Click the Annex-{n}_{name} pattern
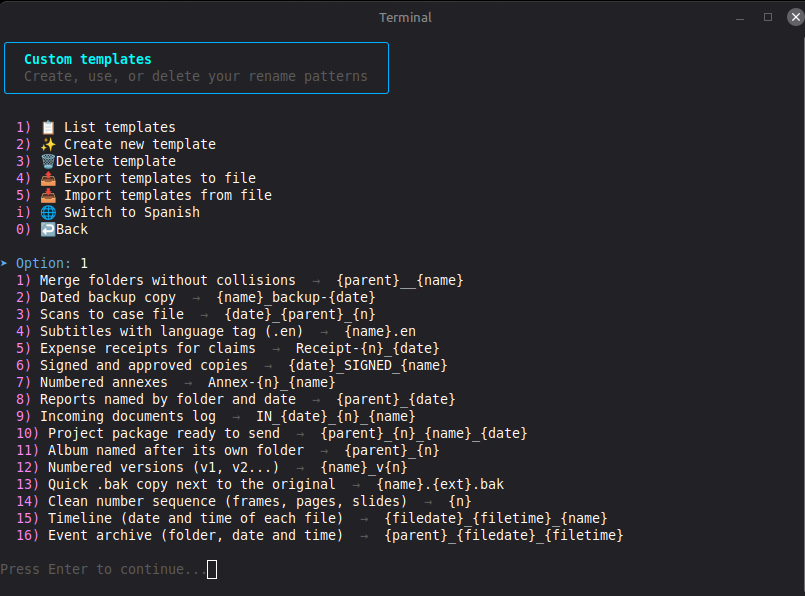 [x=272, y=382]
